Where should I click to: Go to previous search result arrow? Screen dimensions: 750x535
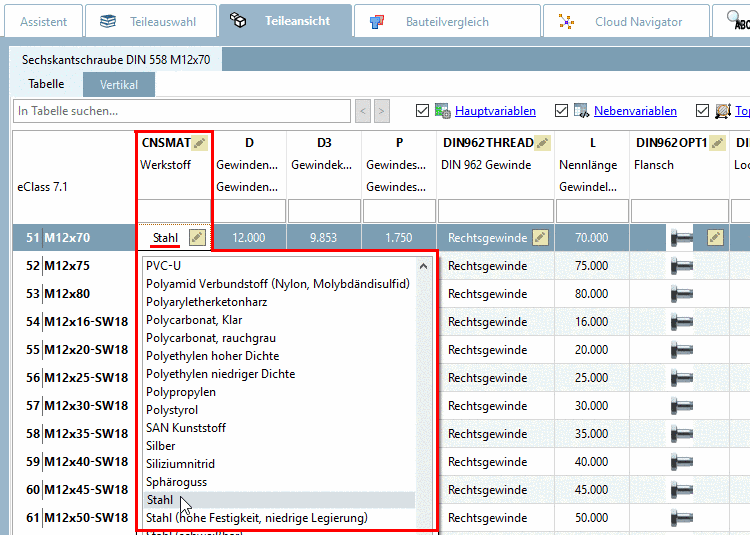coord(363,111)
